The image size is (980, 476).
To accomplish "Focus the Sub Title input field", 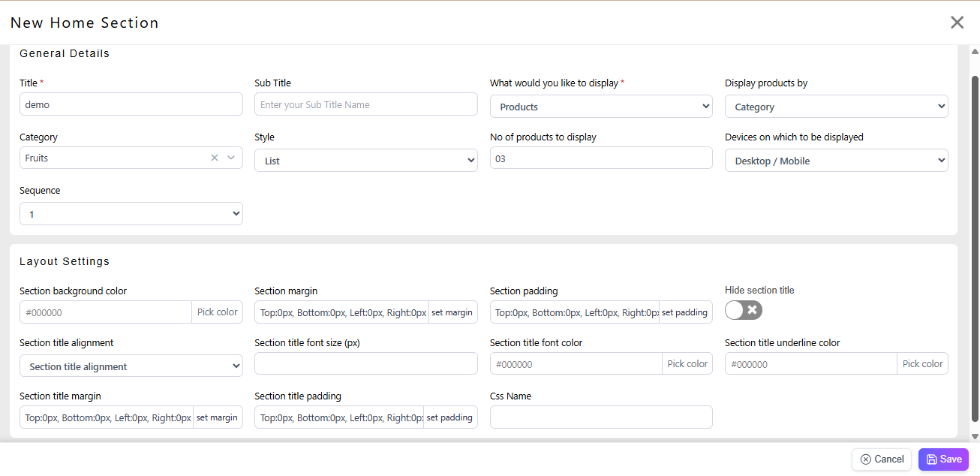I will tap(365, 104).
